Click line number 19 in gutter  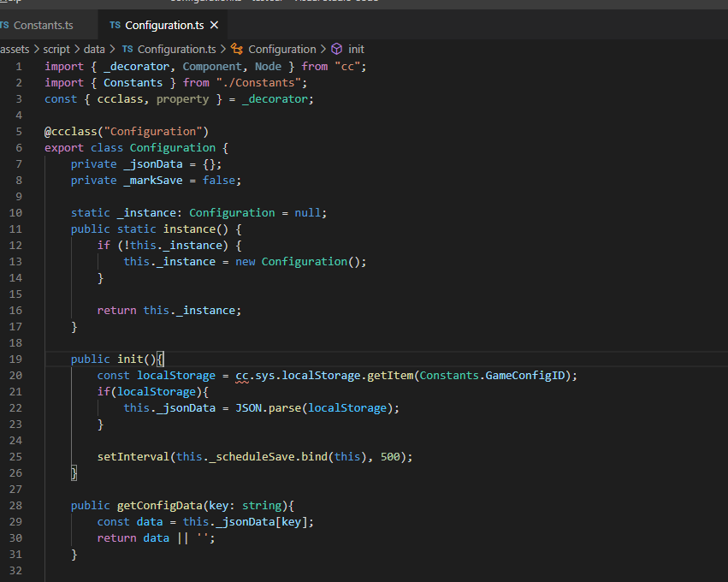(x=15, y=359)
